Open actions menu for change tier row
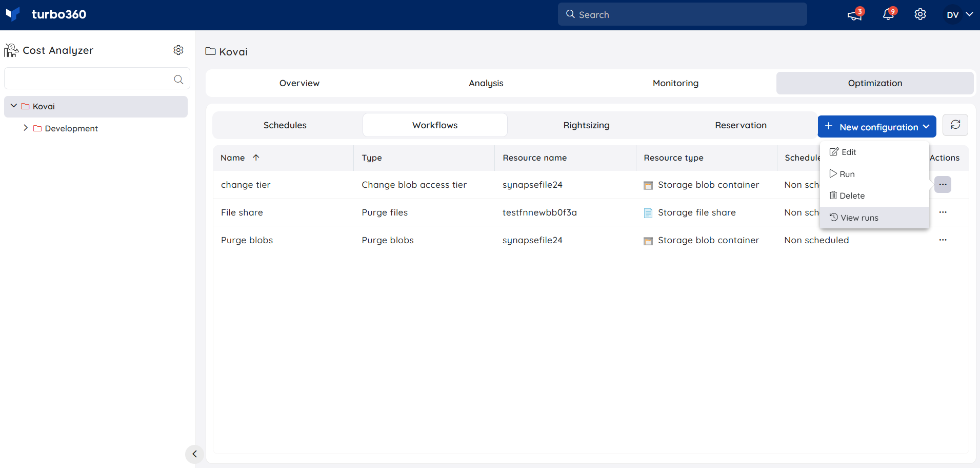Screen dimensions: 980x468 pyautogui.click(x=943, y=185)
